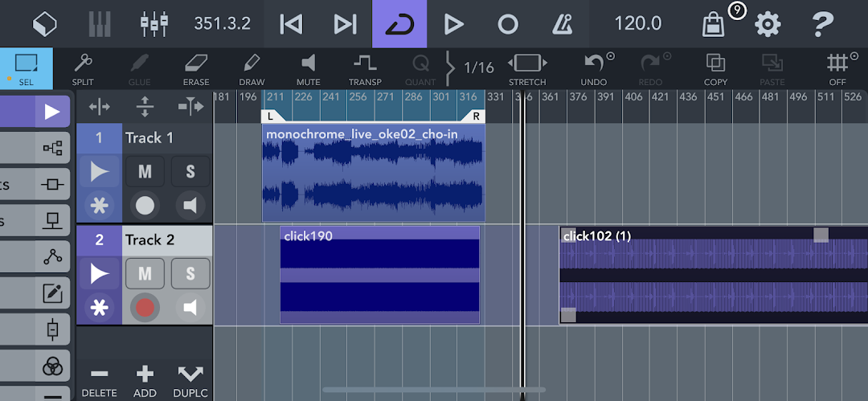Click the L left locator marker
Screen dimensions: 868x401
coord(273,116)
